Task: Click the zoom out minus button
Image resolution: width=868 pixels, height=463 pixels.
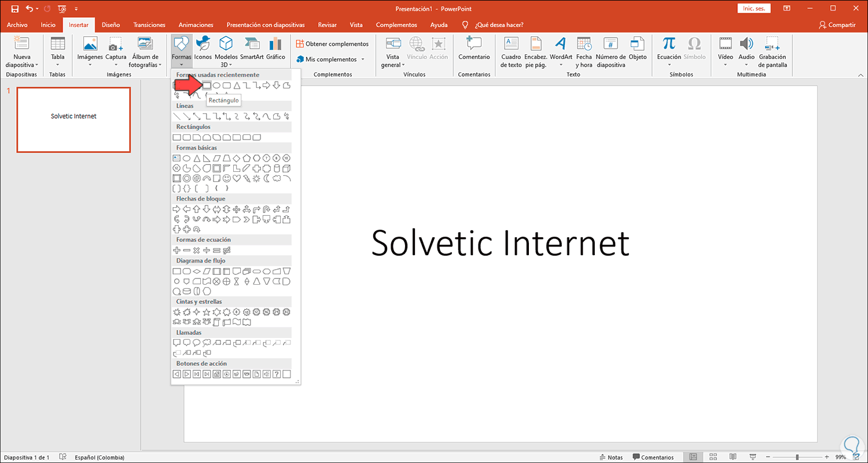Action: 768,457
